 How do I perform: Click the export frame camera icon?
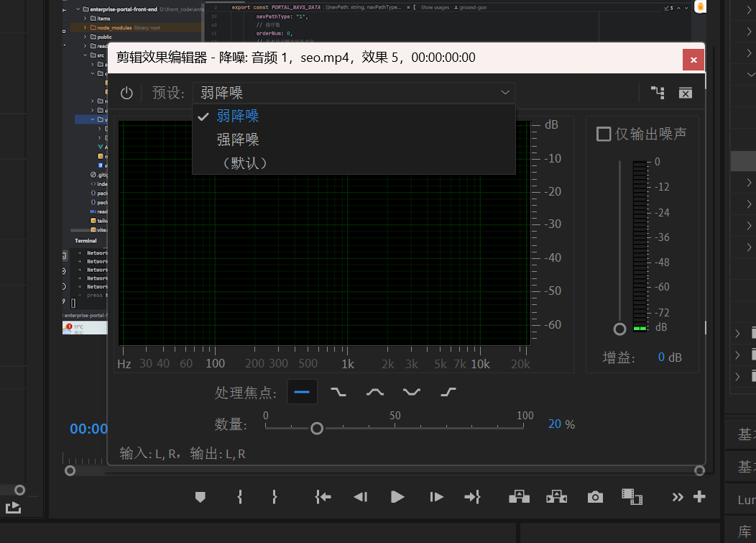tap(594, 497)
